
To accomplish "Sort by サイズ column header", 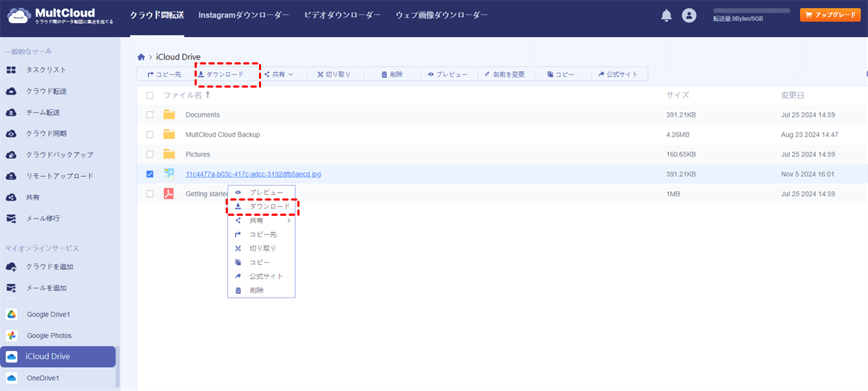I will coord(678,96).
